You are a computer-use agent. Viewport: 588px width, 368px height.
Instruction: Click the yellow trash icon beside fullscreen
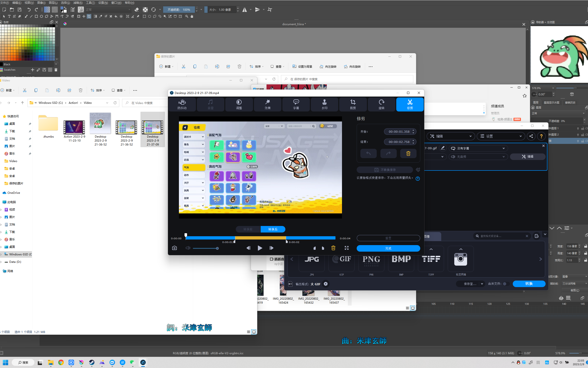click(x=333, y=248)
